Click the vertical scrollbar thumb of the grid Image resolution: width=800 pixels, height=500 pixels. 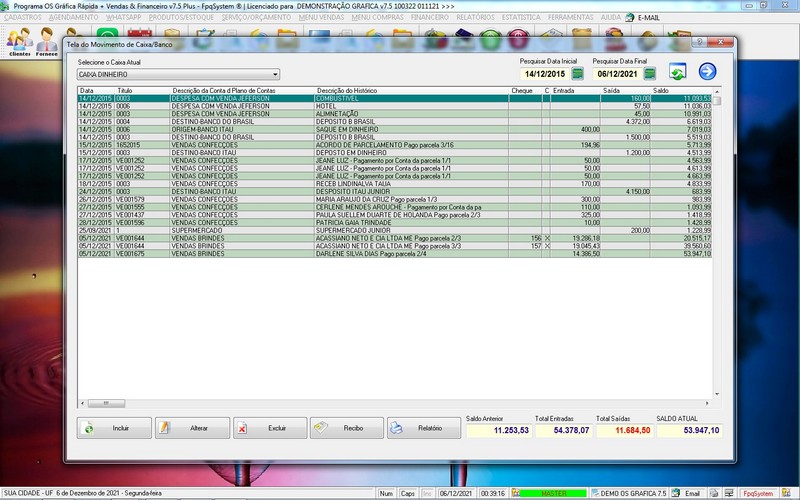coord(717,101)
